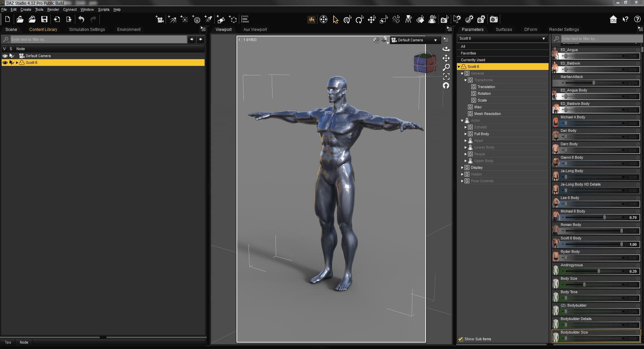Image resolution: width=644 pixels, height=349 pixels.
Task: Click the Save file icon
Action: (44, 20)
